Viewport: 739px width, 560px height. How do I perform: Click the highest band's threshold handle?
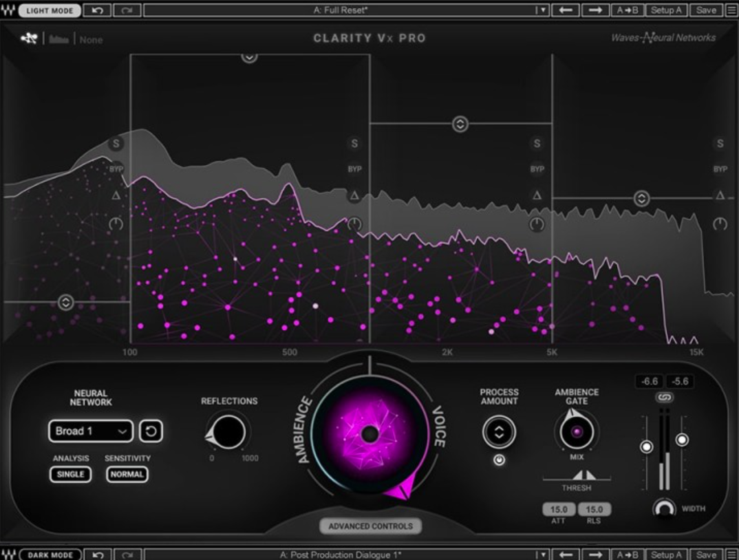tap(641, 198)
